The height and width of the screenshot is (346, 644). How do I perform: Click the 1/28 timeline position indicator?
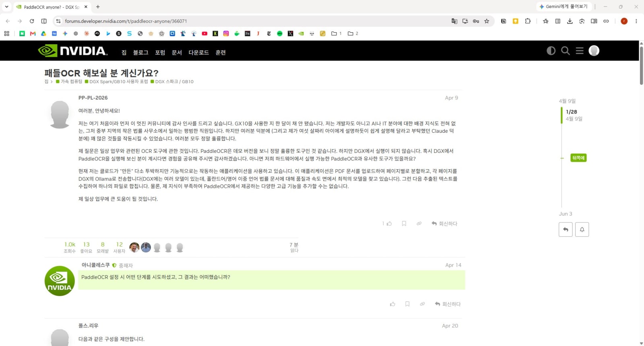point(571,112)
